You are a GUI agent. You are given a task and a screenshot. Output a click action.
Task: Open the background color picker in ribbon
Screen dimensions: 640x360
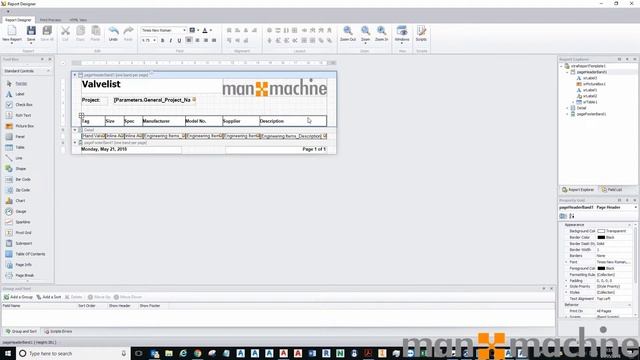198,30
